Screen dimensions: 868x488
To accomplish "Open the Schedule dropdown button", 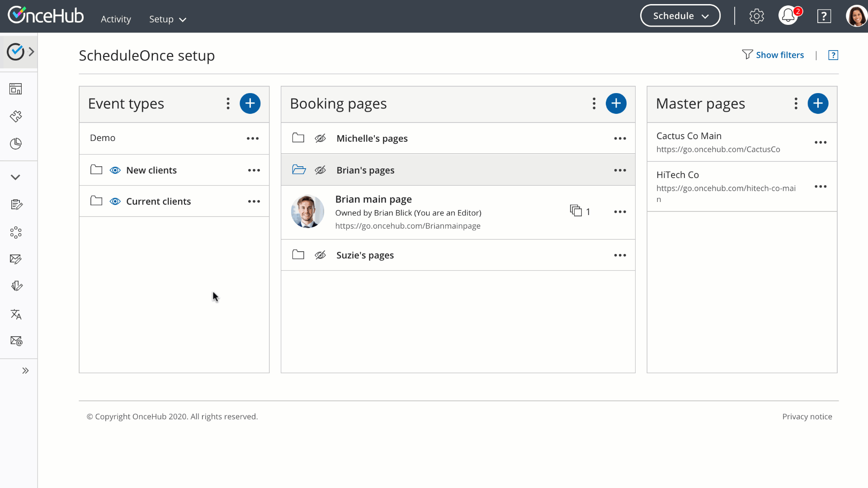I will (x=680, y=16).
